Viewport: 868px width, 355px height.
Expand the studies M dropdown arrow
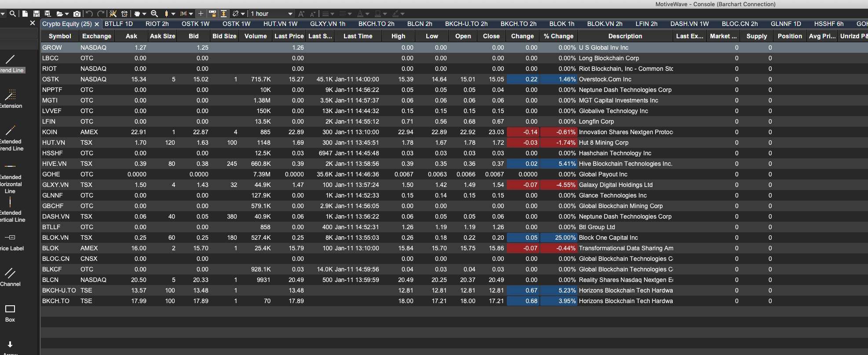click(191, 14)
